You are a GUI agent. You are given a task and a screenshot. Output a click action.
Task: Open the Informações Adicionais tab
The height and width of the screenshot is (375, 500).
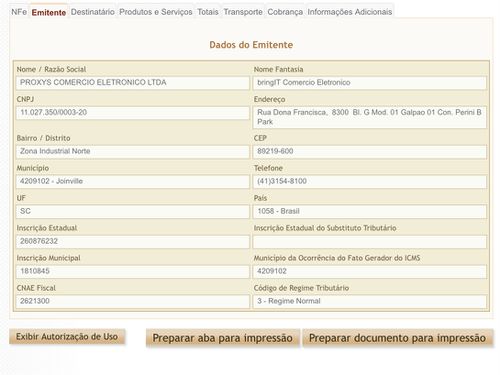coord(350,12)
